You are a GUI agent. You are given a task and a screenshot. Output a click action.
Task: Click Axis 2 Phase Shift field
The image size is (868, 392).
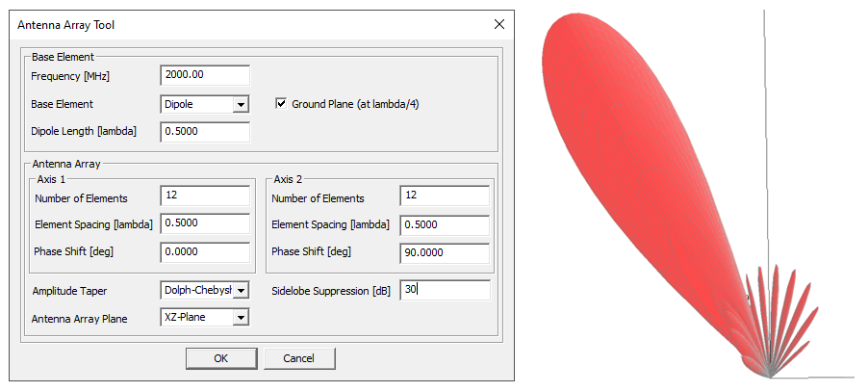(445, 251)
